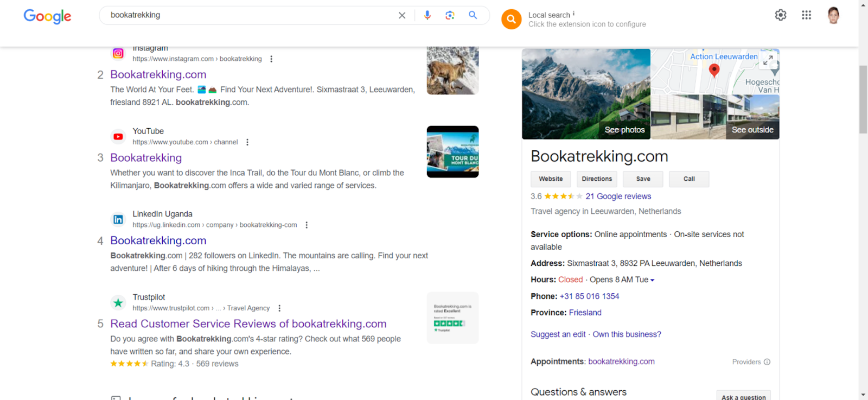Click the Travel agency in Leeuwarden, Netherlands text
Screen dimensions: 868x400
coord(605,211)
